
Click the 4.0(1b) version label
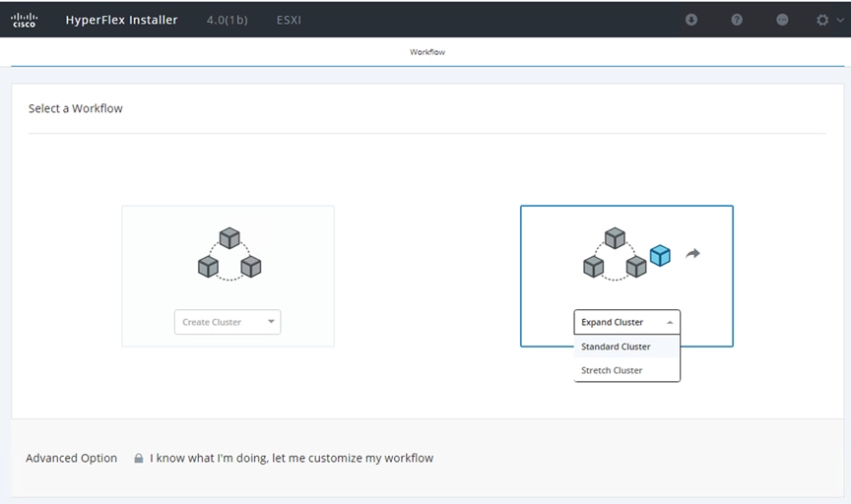coord(227,20)
